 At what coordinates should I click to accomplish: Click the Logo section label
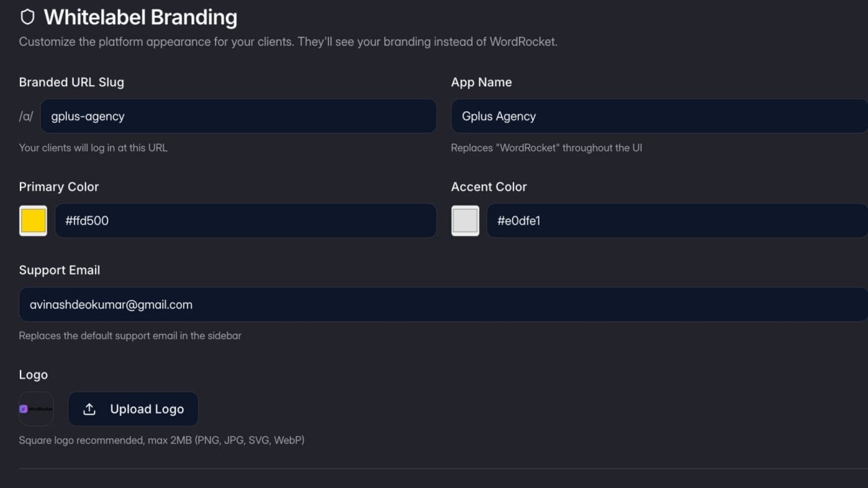coord(33,374)
